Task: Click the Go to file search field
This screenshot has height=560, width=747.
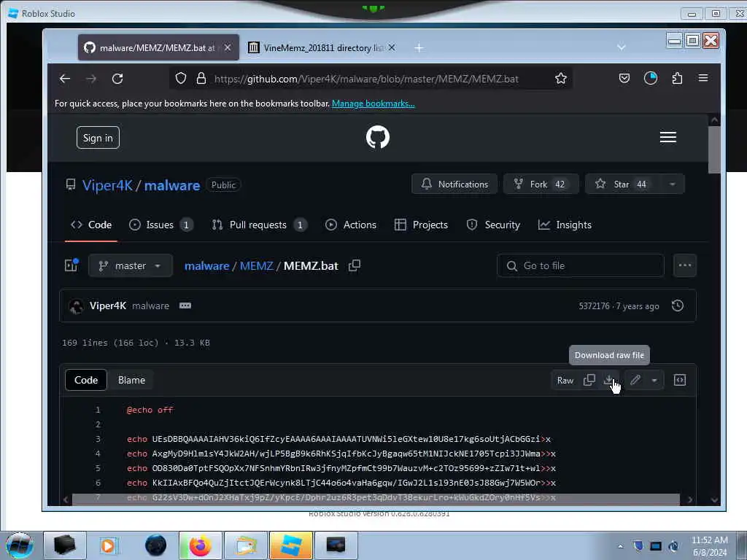Action: (x=580, y=265)
